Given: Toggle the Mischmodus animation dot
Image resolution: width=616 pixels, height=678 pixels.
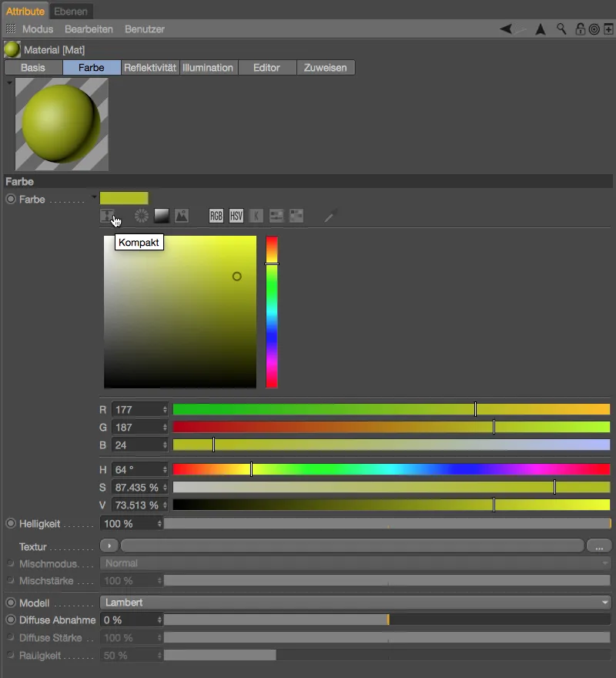Looking at the screenshot, I should point(11,563).
